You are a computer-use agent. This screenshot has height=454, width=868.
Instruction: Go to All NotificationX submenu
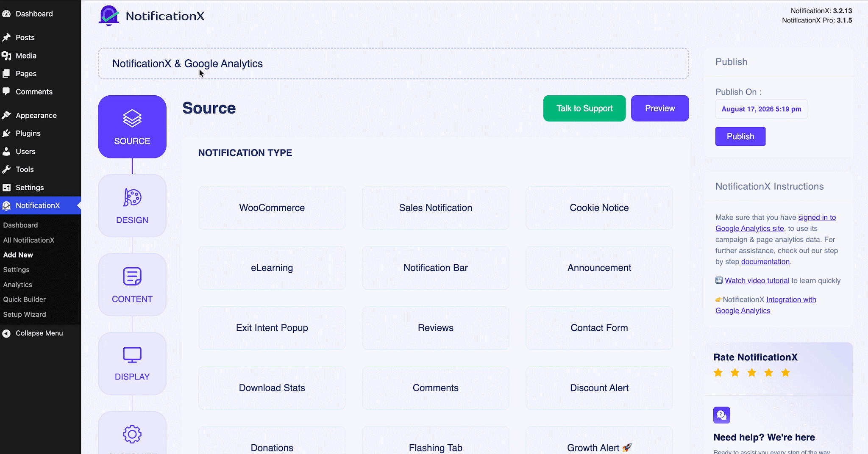pos(29,240)
